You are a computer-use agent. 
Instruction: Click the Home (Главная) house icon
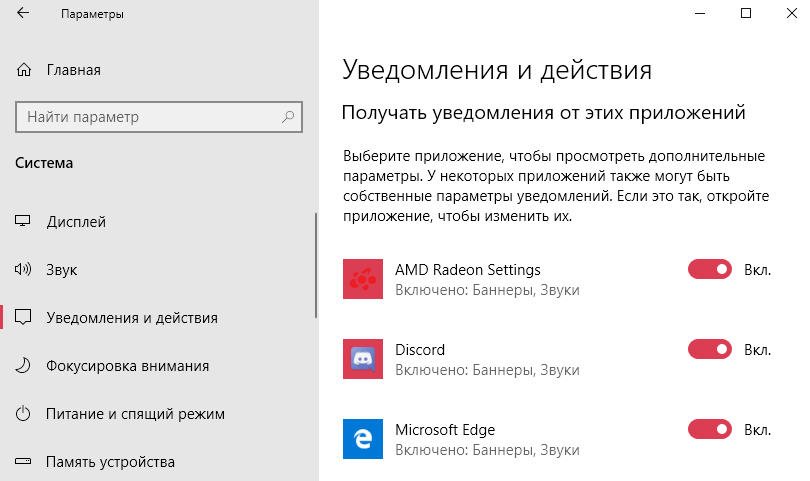click(x=24, y=70)
